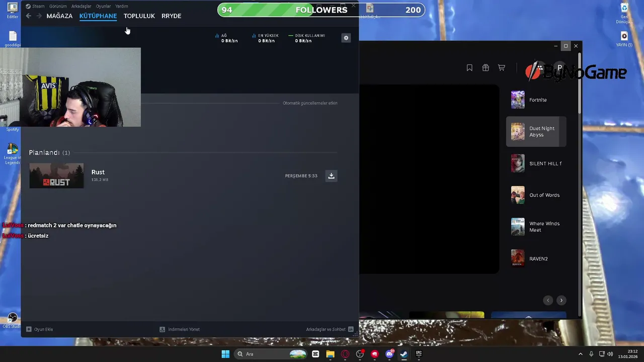
Task: Expand the system tray hidden icons chevron
Action: (580, 354)
